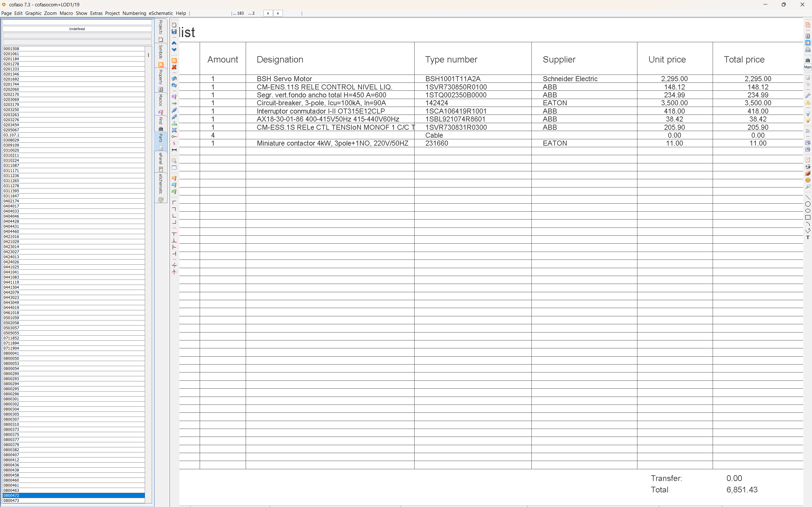
Task: Click the magnifying glass zoom icon
Action: click(174, 161)
